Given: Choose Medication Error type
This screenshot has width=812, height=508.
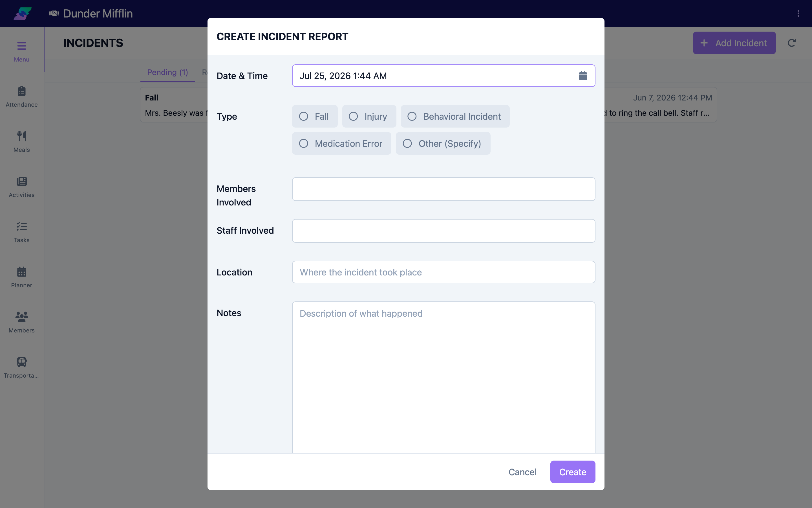Looking at the screenshot, I should click(342, 143).
